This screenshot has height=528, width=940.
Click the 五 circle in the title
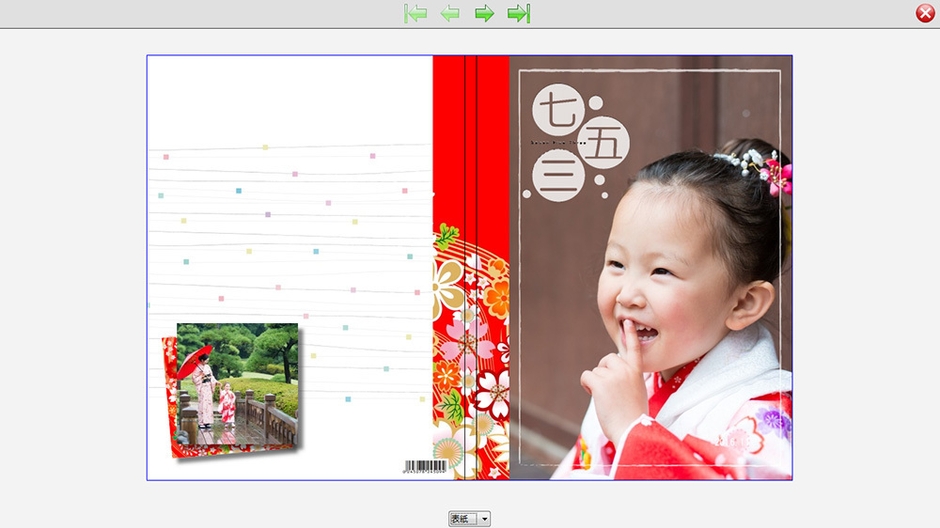click(604, 143)
